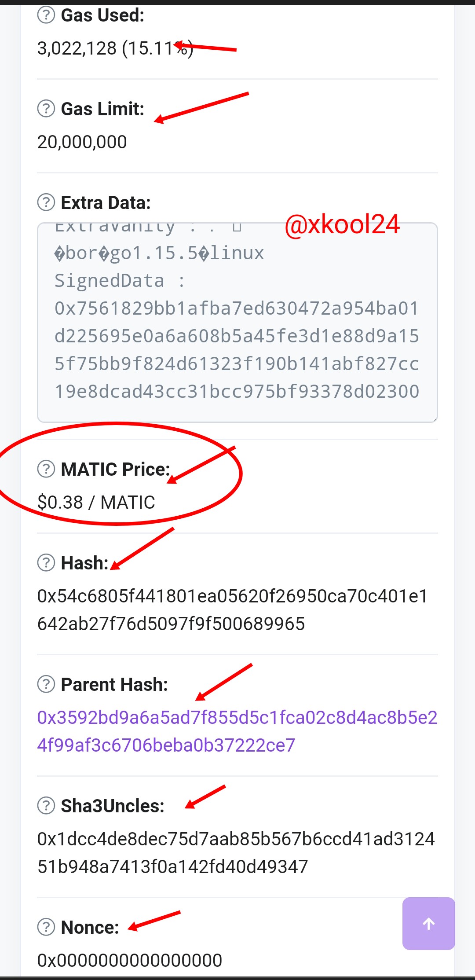Viewport: 475px width, 980px height.
Task: Click the help icon beside Hash
Action: click(x=46, y=563)
